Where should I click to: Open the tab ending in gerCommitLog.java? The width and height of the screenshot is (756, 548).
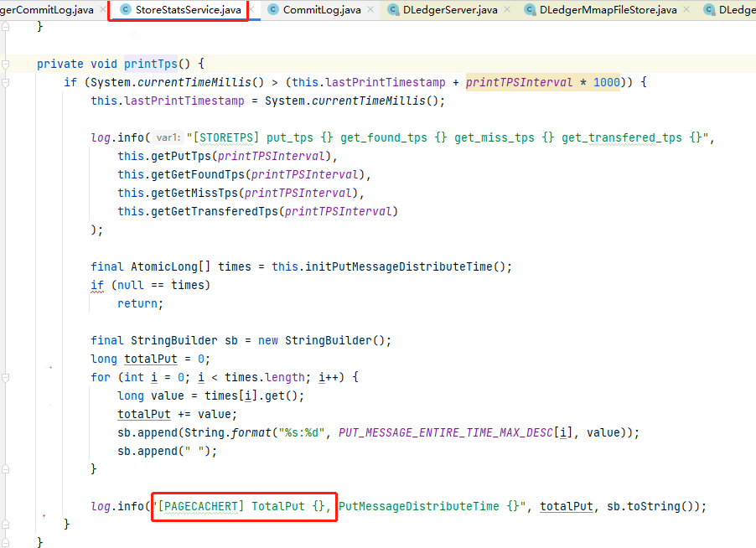(x=47, y=10)
